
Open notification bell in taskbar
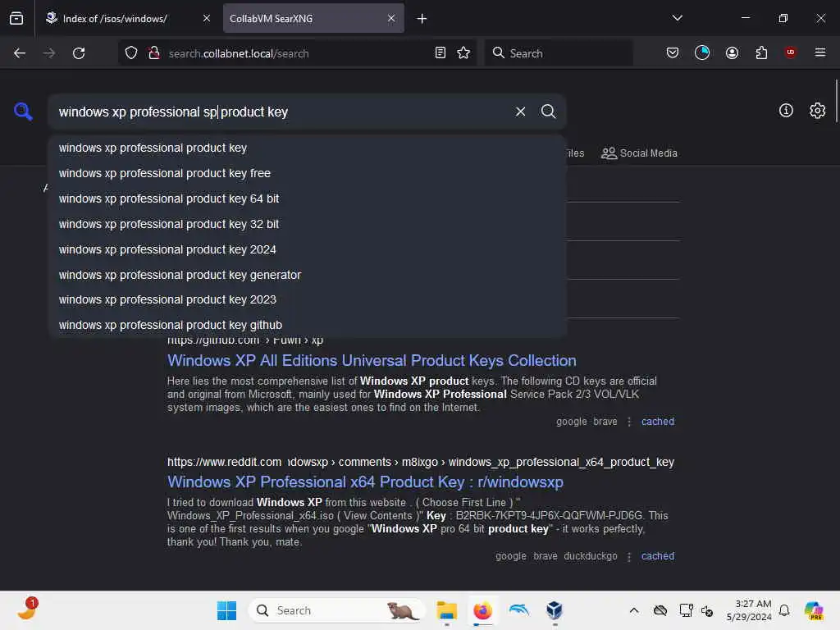click(784, 610)
